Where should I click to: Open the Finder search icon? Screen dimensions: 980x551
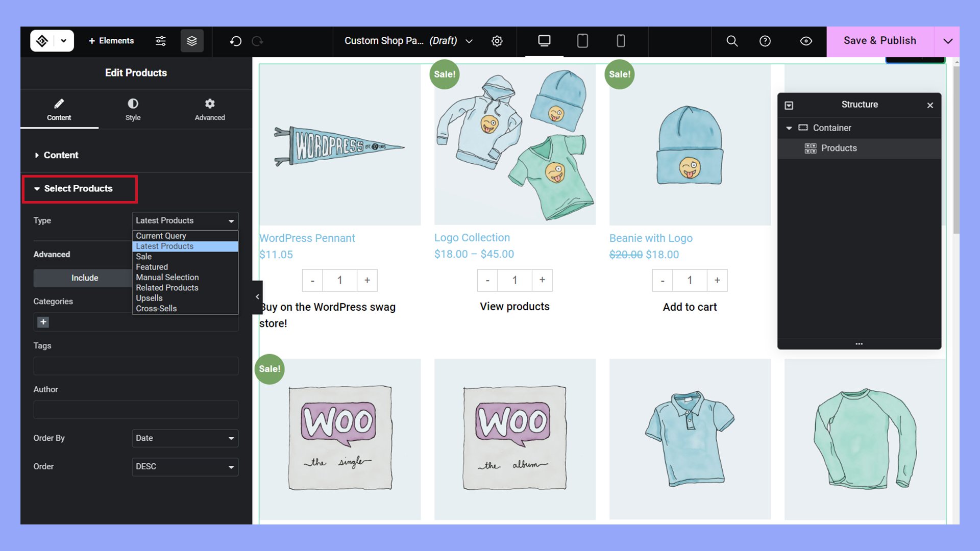(732, 41)
